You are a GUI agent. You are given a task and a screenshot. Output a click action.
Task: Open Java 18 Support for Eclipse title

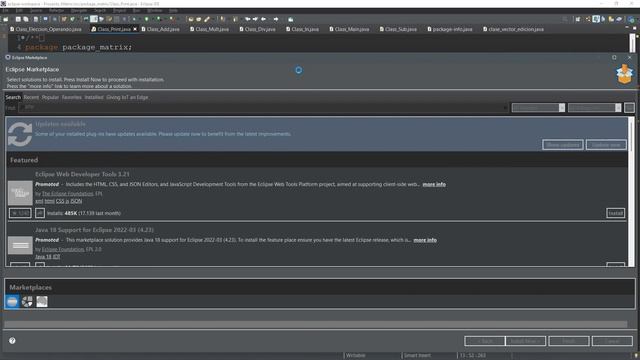pyautogui.click(x=94, y=230)
